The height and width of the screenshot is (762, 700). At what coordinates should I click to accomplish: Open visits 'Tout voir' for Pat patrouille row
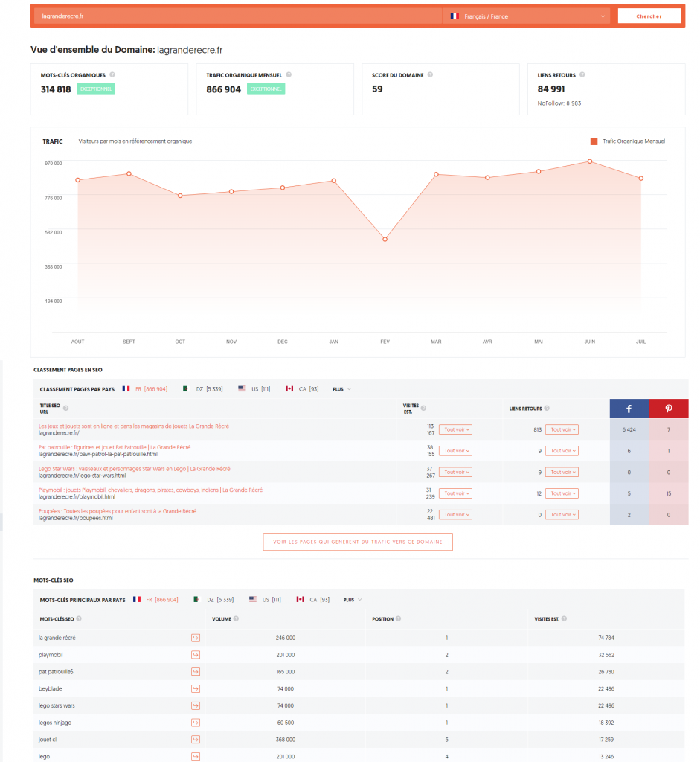click(x=455, y=451)
